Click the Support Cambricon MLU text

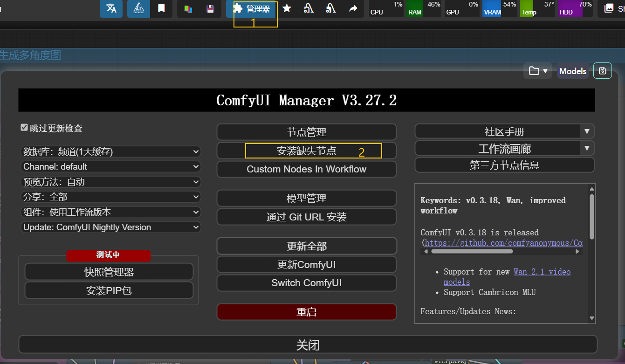(x=490, y=292)
